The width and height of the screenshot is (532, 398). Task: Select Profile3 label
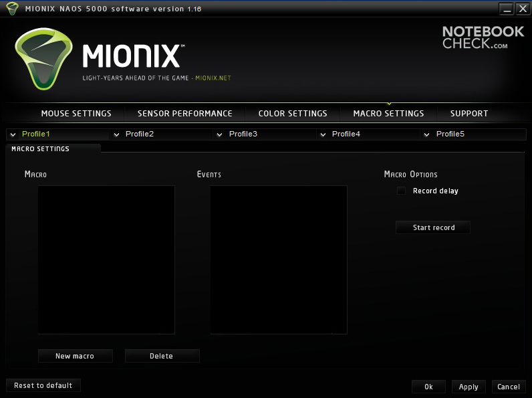click(x=243, y=134)
